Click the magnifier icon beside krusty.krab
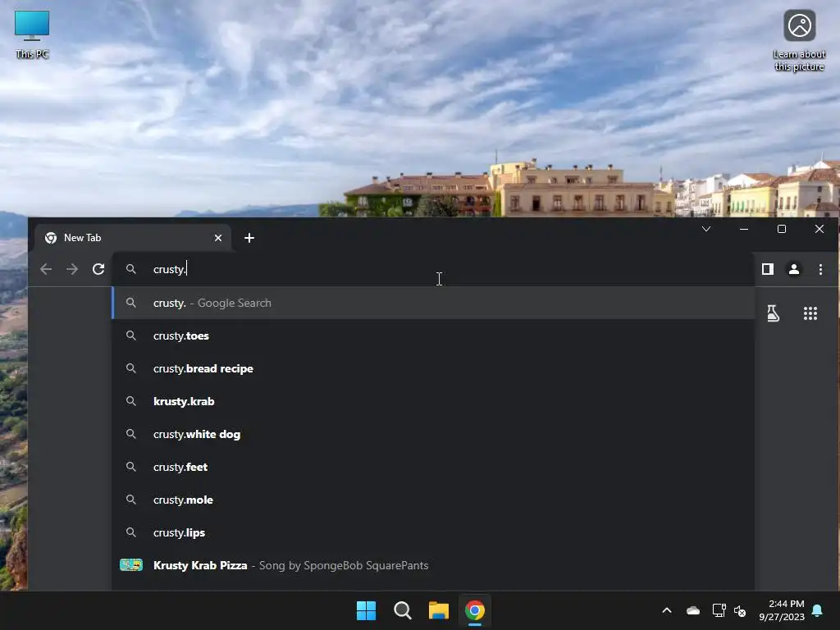 [x=130, y=401]
